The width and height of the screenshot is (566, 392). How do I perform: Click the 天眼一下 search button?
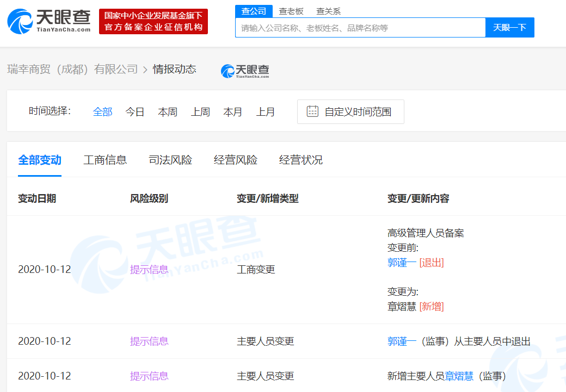[509, 27]
